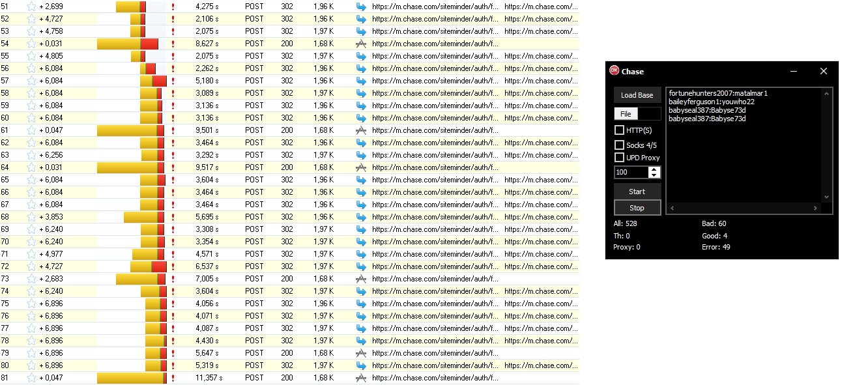The height and width of the screenshot is (385, 868).
Task: Click the '+ 3,853' offset in row 68
Action: point(51,217)
